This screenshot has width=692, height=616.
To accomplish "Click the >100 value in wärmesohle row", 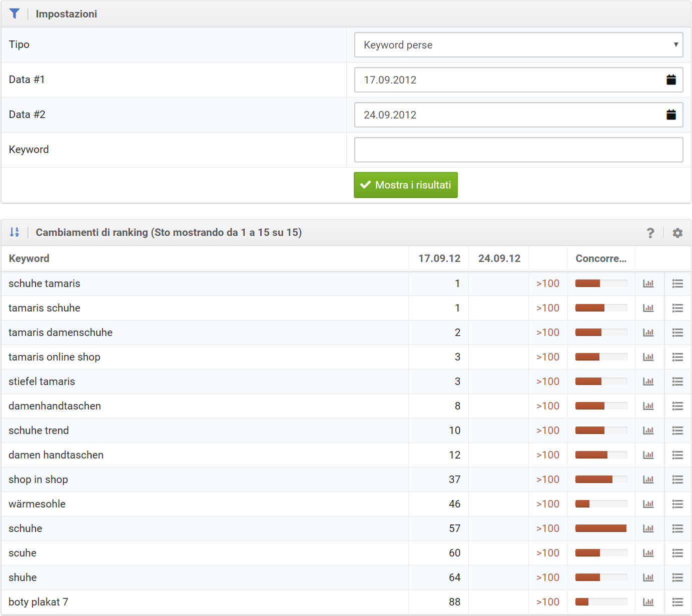I will 548,504.
